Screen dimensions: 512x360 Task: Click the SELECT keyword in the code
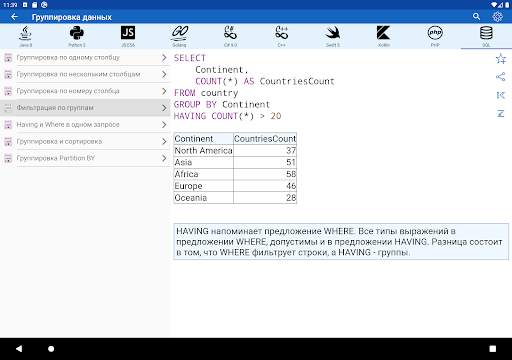click(x=190, y=58)
